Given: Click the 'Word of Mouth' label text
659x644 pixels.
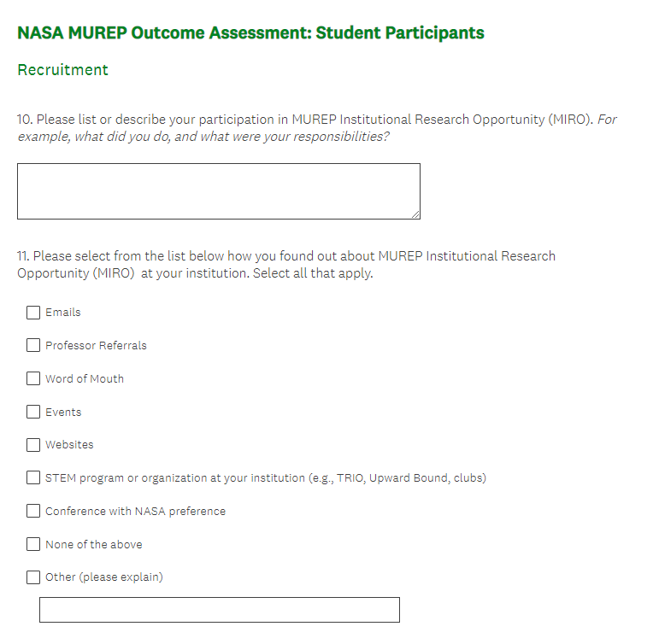Looking at the screenshot, I should pyautogui.click(x=85, y=379).
